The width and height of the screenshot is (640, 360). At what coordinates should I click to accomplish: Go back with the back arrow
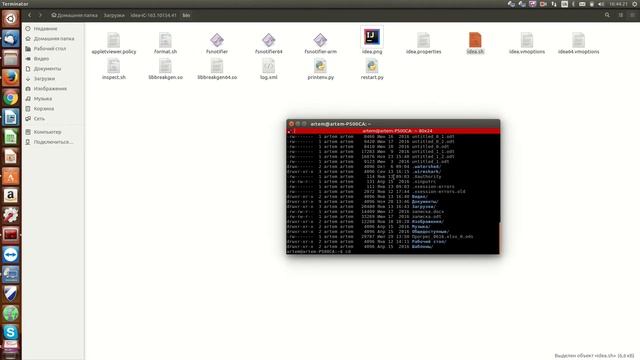[x=29, y=15]
